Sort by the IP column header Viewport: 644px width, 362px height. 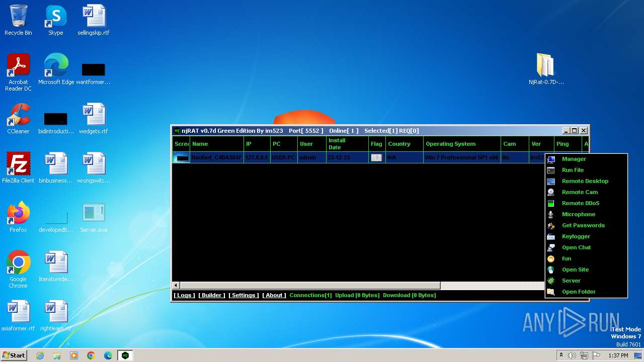point(257,144)
